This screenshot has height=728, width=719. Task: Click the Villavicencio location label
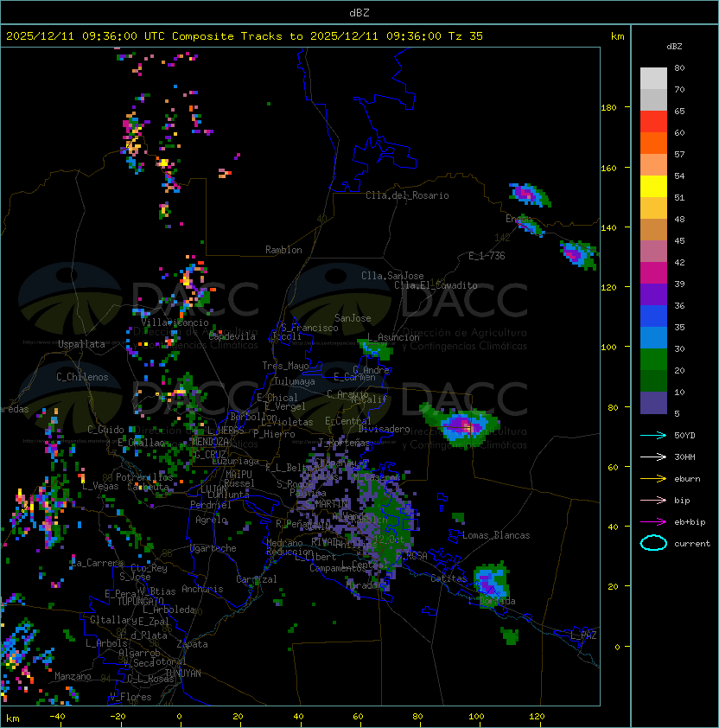click(x=175, y=322)
